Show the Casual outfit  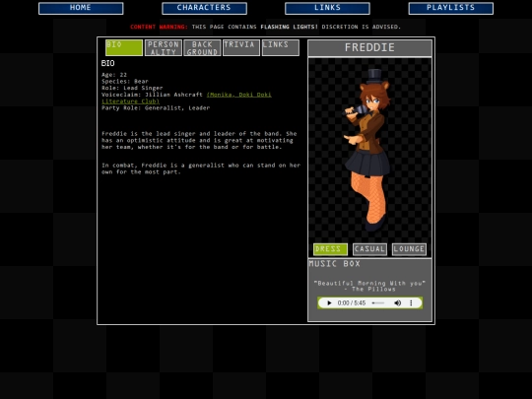click(x=369, y=249)
